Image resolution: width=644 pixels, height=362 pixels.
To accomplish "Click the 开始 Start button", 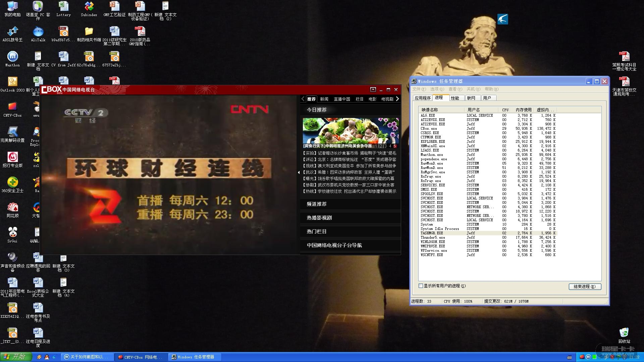I will tap(16, 357).
